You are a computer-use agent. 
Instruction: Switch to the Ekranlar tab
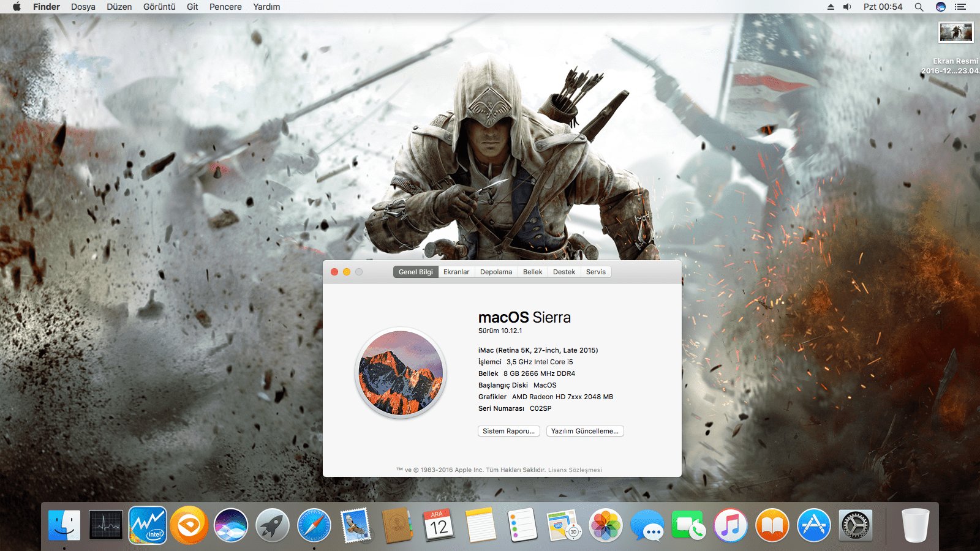pos(456,272)
